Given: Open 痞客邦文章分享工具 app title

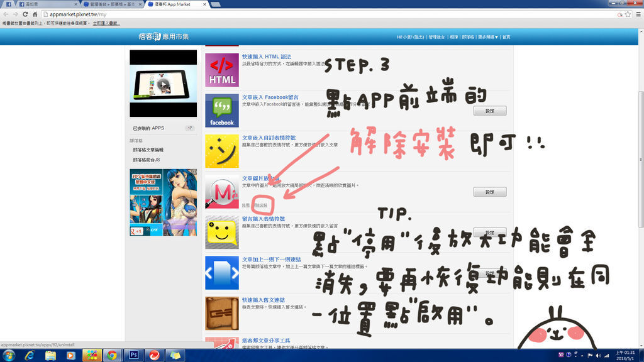Looking at the screenshot, I should pos(266,341).
